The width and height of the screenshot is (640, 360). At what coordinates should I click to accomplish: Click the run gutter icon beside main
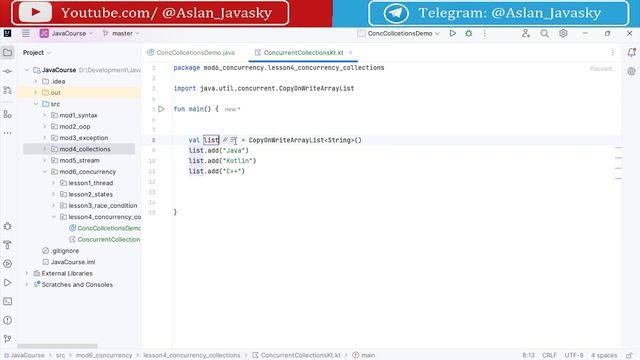click(162, 109)
